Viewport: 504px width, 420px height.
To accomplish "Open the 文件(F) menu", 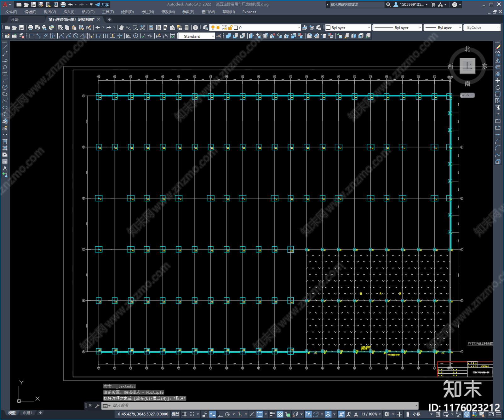I will point(11,12).
